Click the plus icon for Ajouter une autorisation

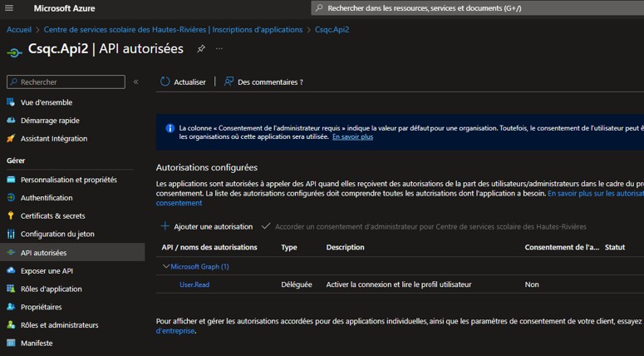165,226
